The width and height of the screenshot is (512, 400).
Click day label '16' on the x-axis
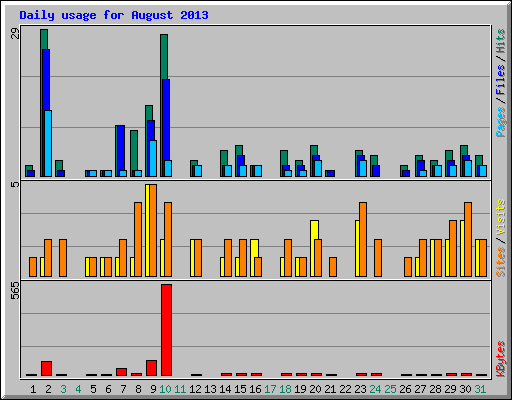click(x=255, y=389)
